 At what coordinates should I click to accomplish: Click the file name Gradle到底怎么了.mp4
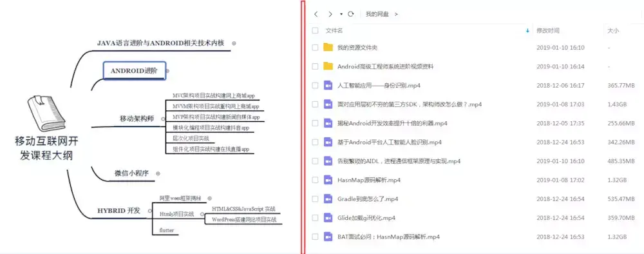point(368,199)
